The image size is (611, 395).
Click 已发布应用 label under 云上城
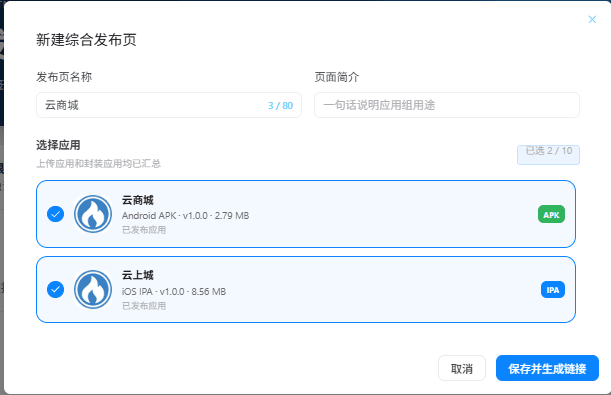click(x=144, y=306)
